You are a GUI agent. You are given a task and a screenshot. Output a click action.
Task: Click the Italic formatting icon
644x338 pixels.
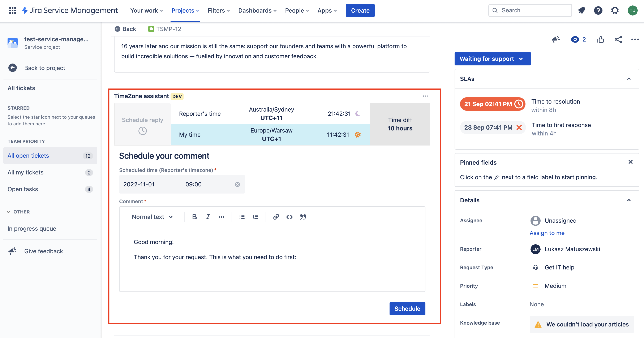coord(208,217)
